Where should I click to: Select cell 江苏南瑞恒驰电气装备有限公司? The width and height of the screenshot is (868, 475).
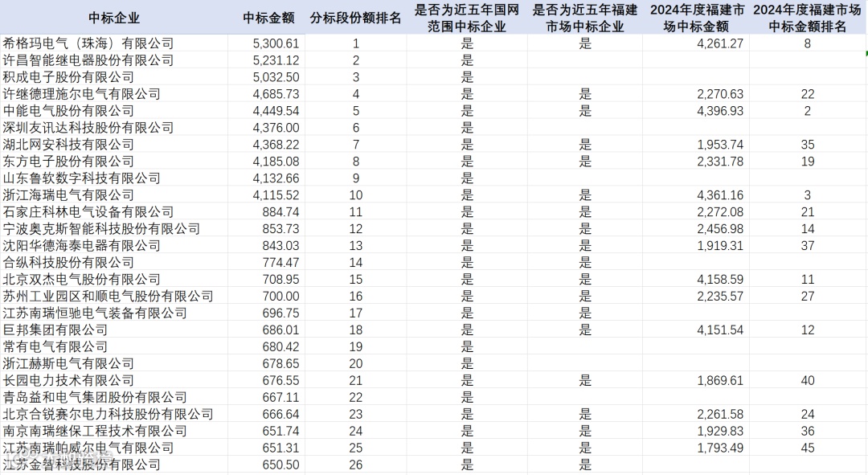click(x=114, y=313)
